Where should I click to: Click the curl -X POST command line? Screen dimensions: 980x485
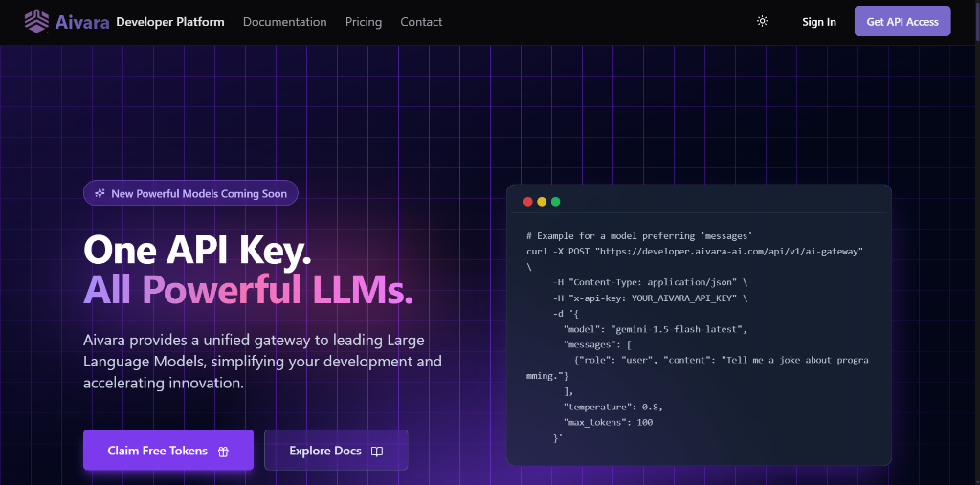point(695,251)
